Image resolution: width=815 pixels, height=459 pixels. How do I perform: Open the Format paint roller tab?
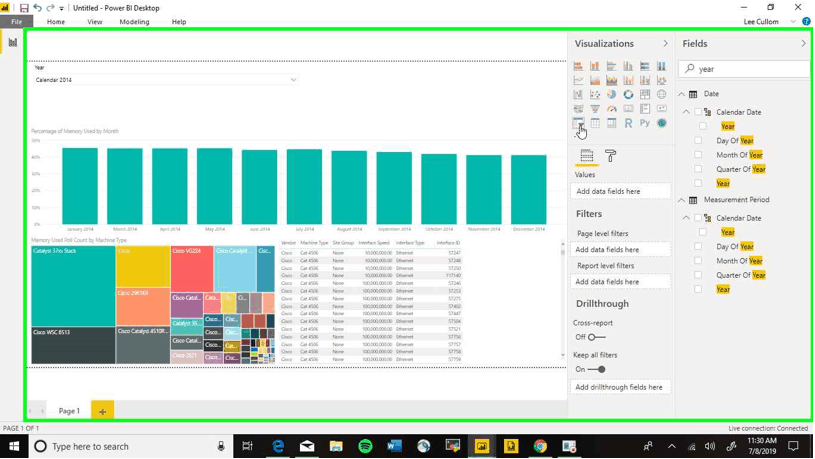point(610,155)
